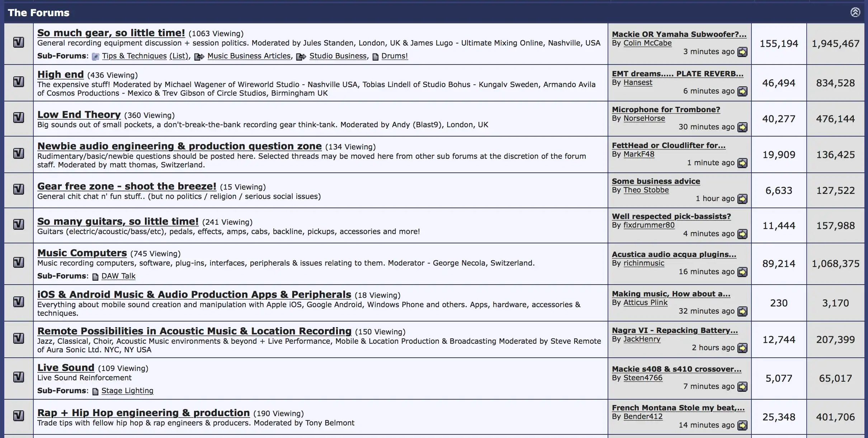Open the Studio Business sub-forum link
The width and height of the screenshot is (868, 438).
(x=338, y=56)
